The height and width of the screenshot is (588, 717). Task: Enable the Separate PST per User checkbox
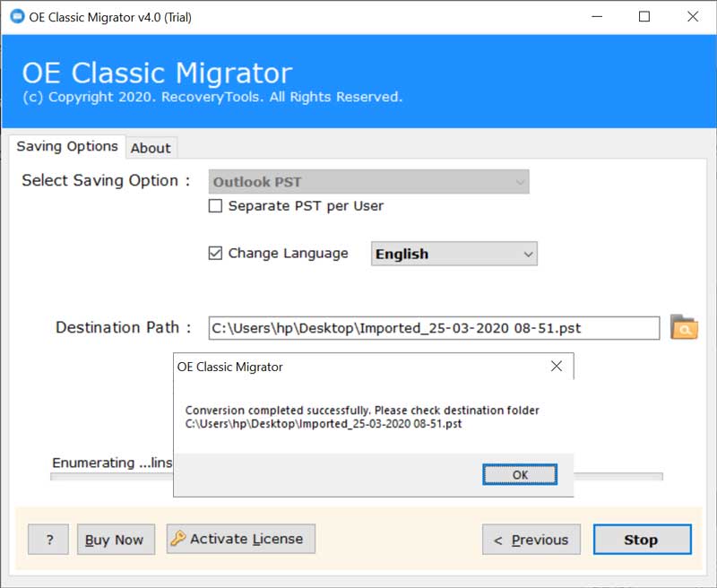pos(215,206)
